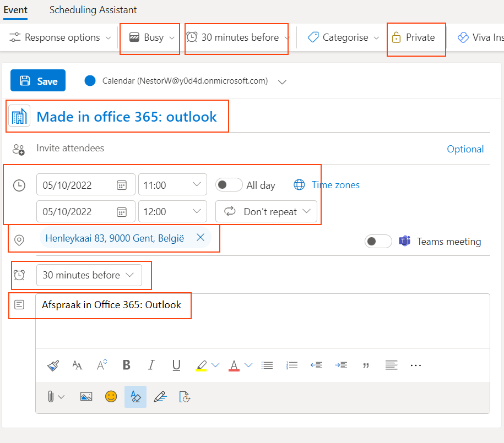Open the 12:00 end time dropdown
The width and height of the screenshot is (504, 443).
(172, 211)
